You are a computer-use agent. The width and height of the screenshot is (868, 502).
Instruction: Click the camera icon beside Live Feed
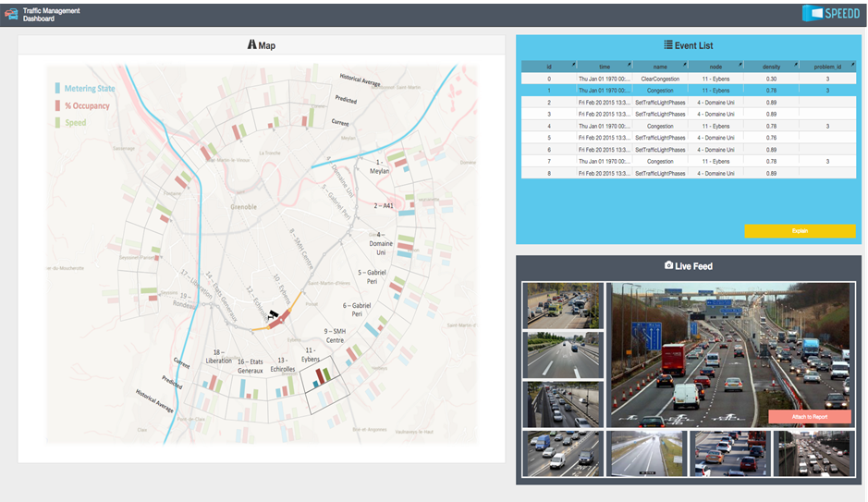[x=668, y=266]
